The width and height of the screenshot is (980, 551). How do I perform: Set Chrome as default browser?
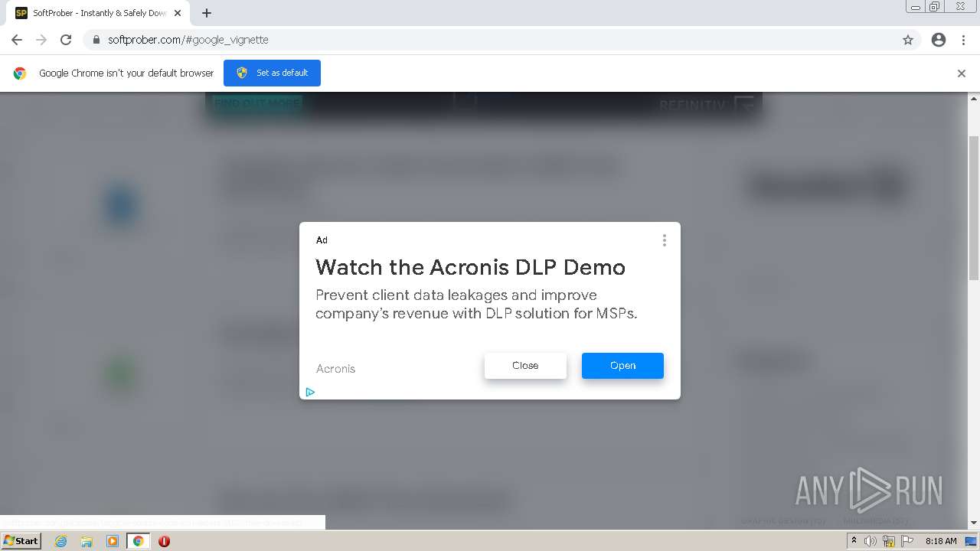pos(272,73)
